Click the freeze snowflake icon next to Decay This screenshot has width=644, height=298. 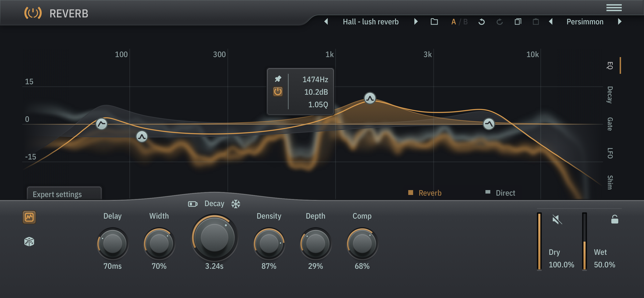click(x=236, y=204)
